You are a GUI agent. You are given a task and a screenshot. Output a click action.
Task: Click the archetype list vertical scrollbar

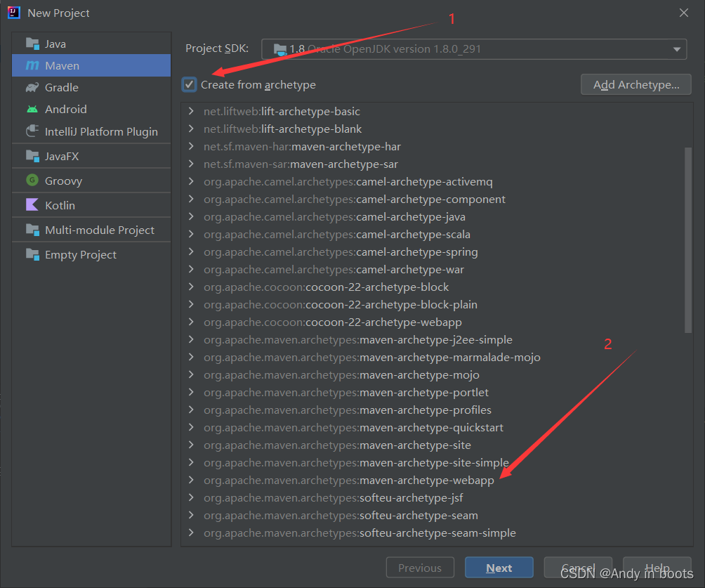(688, 240)
